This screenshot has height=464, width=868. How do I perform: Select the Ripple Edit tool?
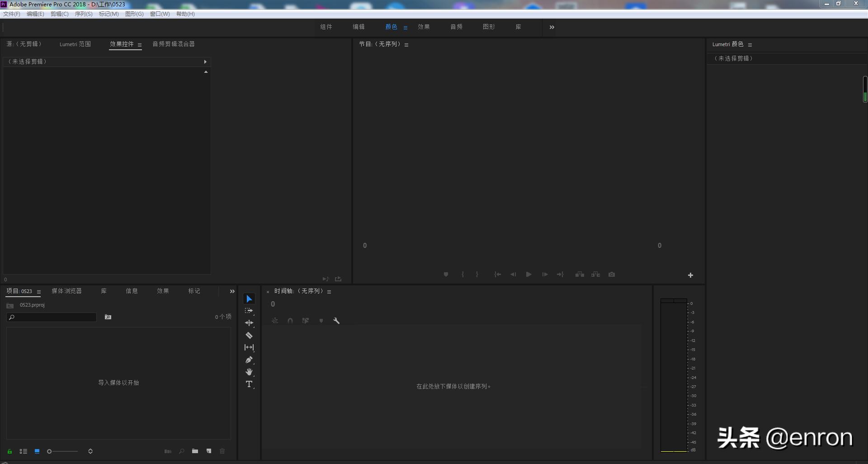pos(249,323)
